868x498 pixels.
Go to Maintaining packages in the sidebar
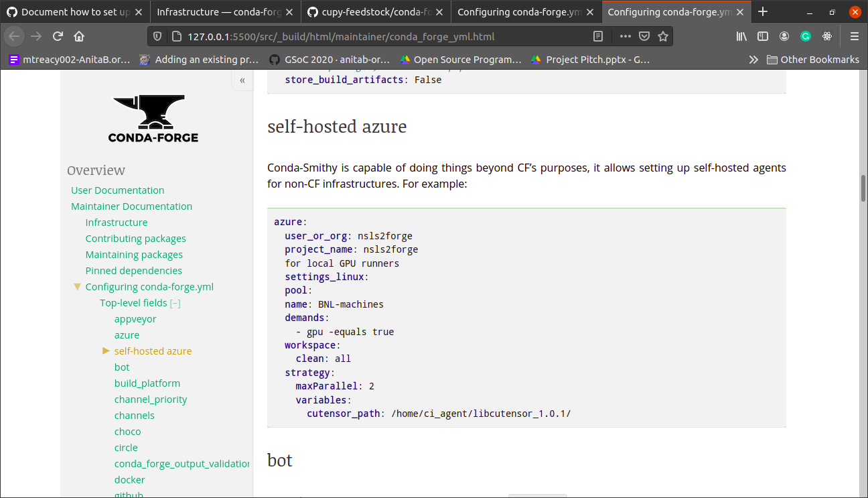tap(134, 255)
